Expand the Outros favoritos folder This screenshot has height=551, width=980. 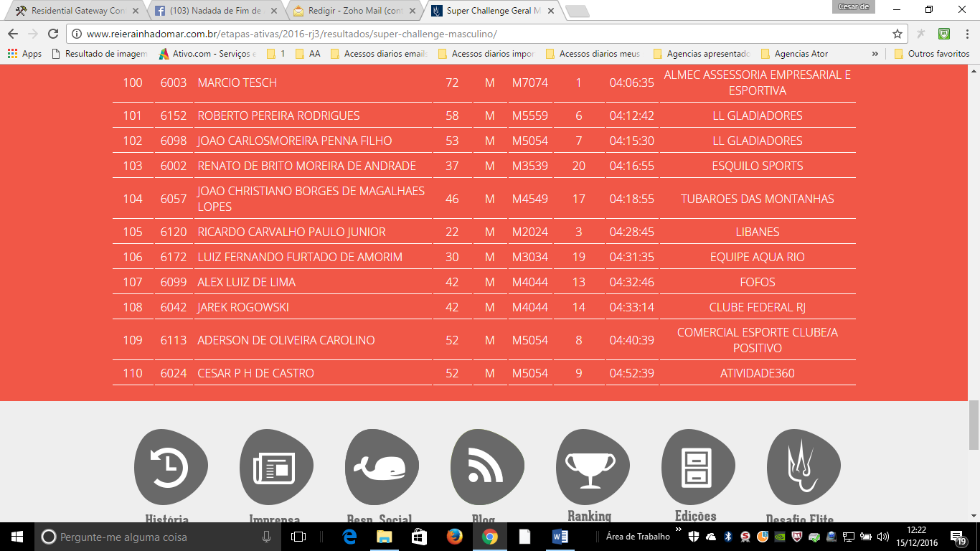click(x=931, y=54)
